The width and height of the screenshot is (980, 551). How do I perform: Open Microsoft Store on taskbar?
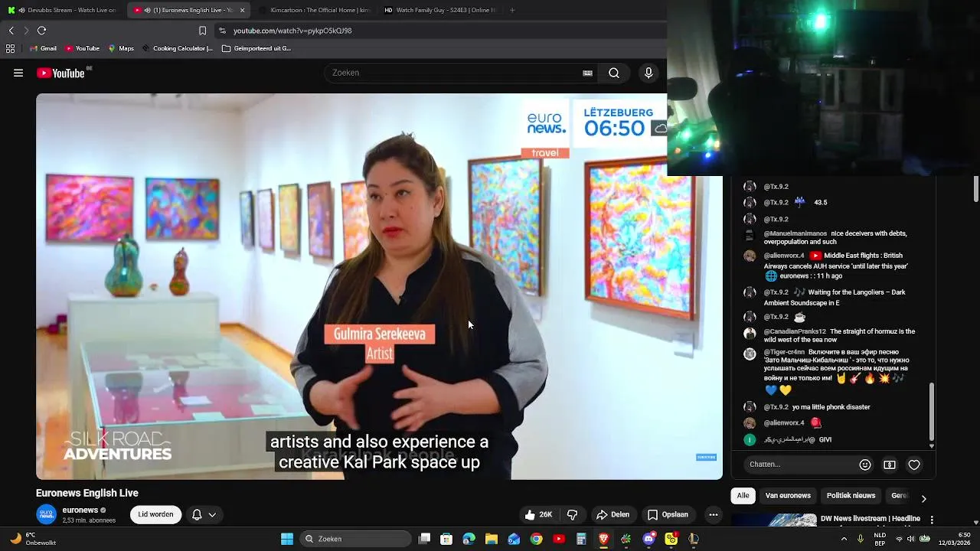pyautogui.click(x=446, y=539)
